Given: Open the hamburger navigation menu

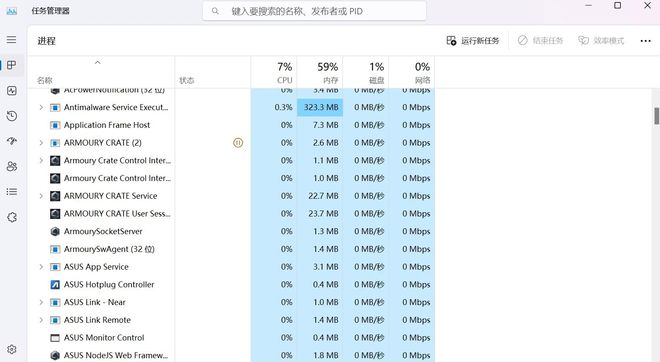Looking at the screenshot, I should point(11,40).
